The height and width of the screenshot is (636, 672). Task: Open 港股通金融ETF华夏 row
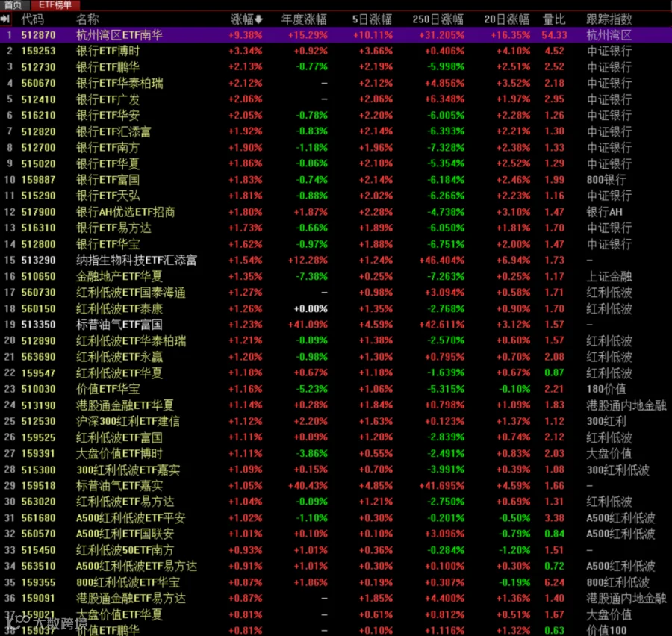(x=336, y=405)
